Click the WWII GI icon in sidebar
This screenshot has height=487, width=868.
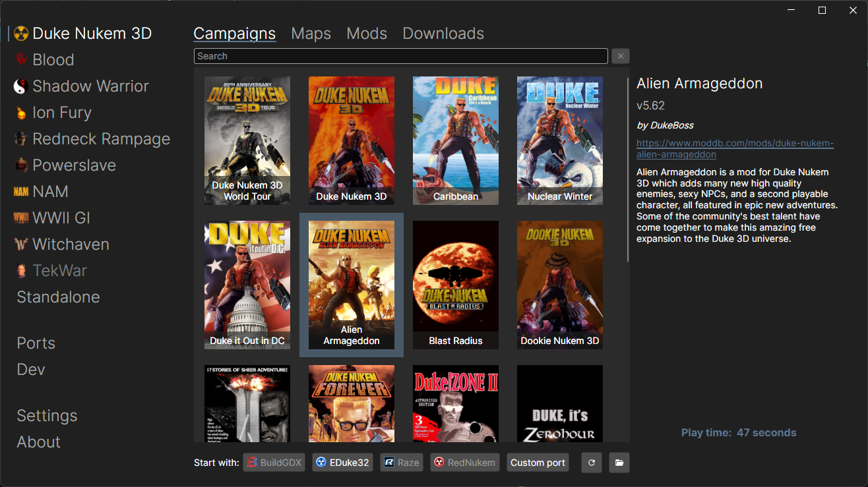pyautogui.click(x=21, y=218)
